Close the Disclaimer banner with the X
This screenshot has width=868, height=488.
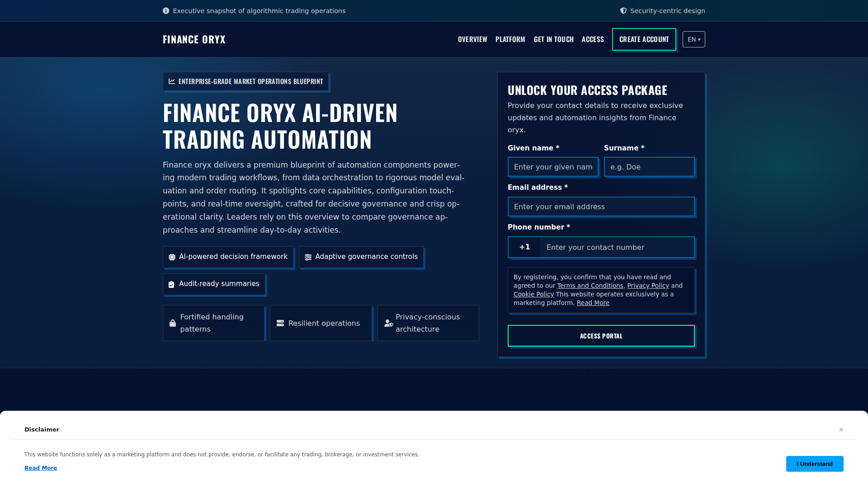click(x=841, y=430)
